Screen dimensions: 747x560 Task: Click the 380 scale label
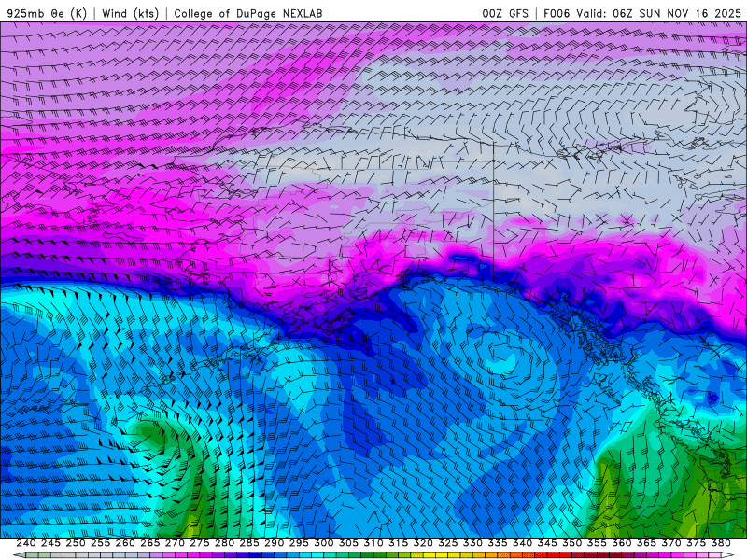(x=721, y=543)
